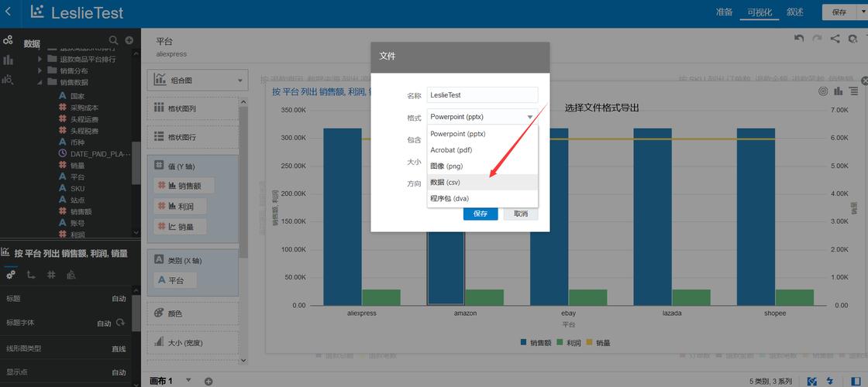The width and height of the screenshot is (868, 387).
Task: Click the data panel vertical scrollbar
Action: point(136,163)
